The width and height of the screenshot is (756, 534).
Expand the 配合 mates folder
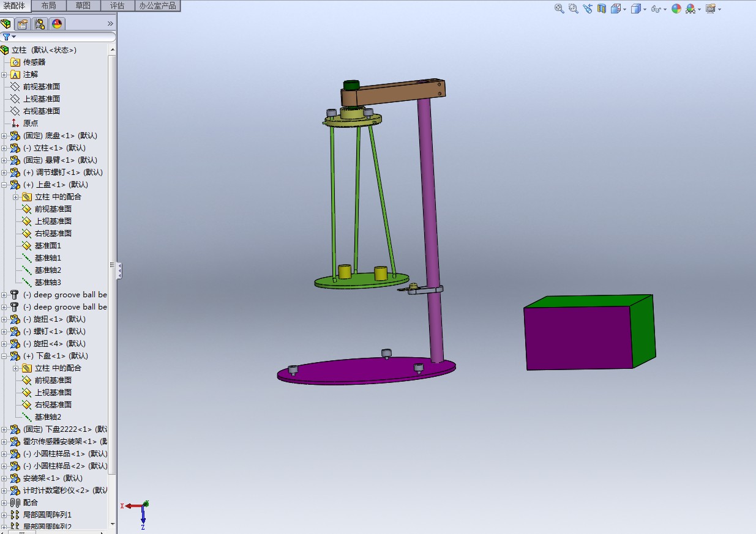coord(4,503)
